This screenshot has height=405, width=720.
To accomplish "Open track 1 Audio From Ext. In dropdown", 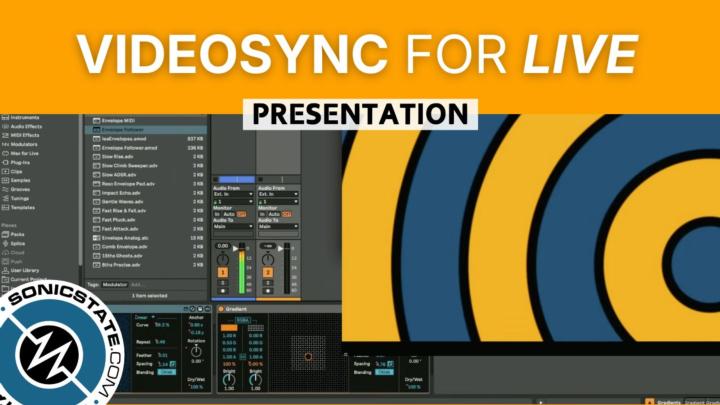I will coord(233,194).
